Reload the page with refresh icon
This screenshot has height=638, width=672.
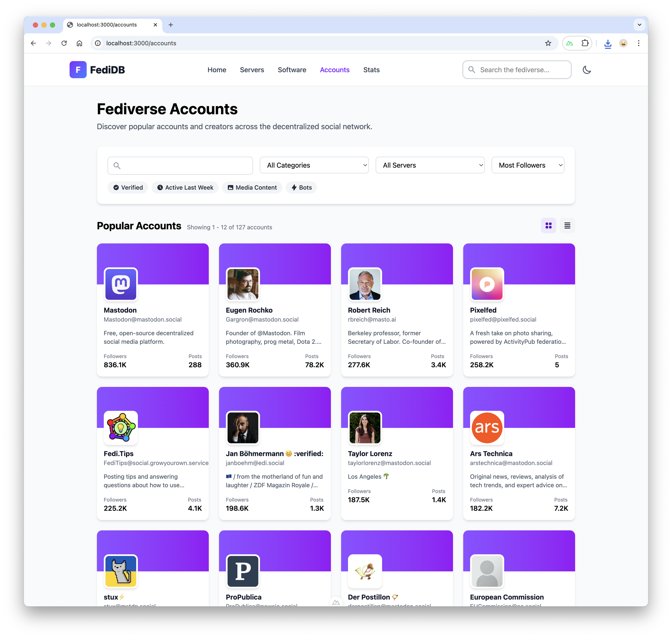click(64, 43)
